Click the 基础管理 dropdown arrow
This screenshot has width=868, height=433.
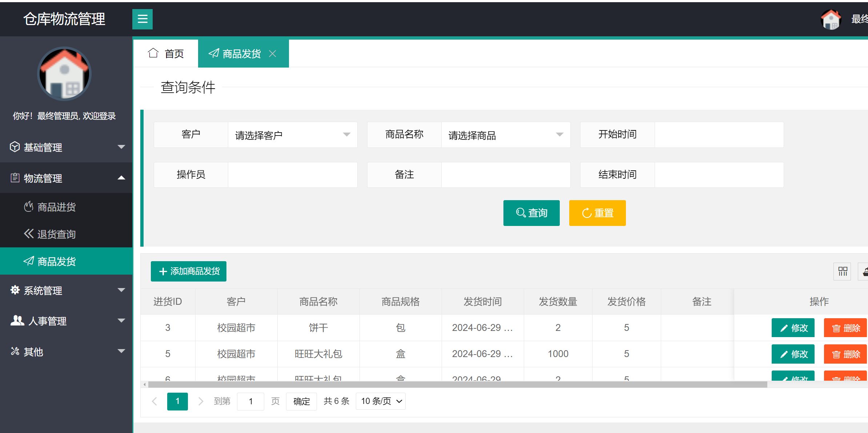click(x=121, y=147)
